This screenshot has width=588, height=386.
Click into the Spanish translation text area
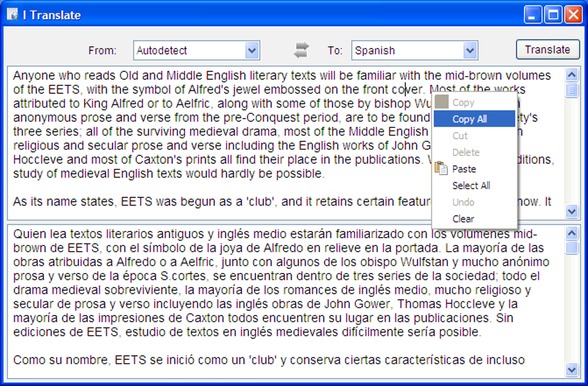coord(286,302)
